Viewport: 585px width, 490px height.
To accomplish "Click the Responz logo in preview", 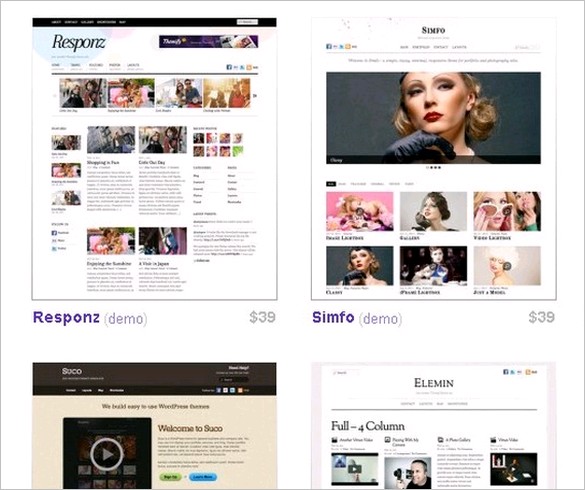I will [79, 42].
